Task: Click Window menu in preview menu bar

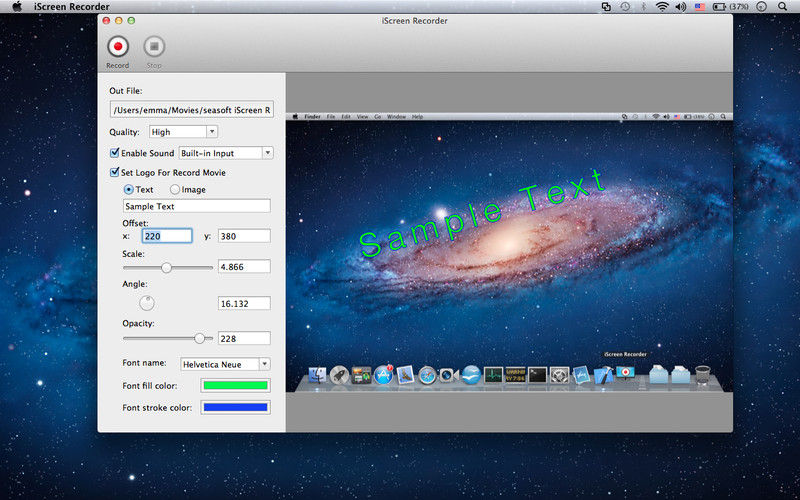Action: (396, 117)
